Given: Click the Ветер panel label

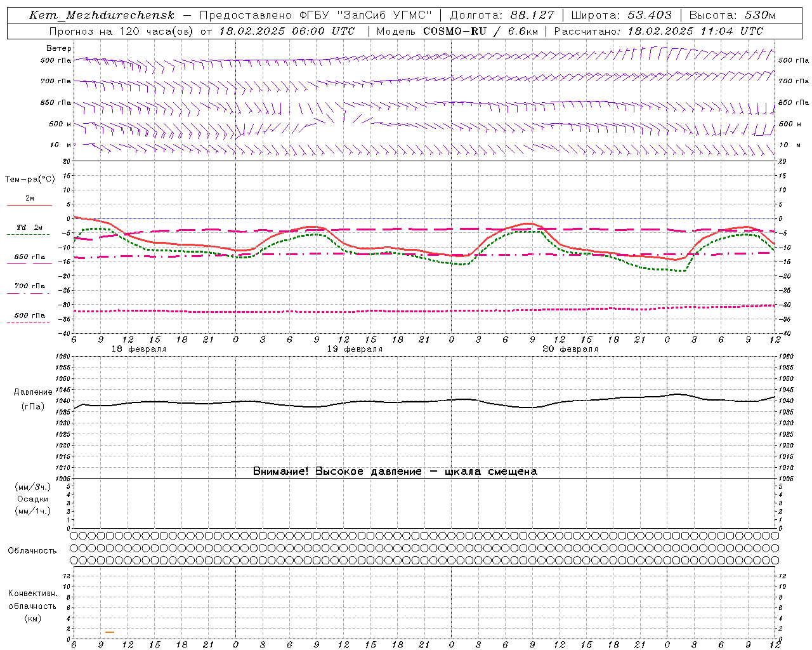Looking at the screenshot, I should tap(59, 48).
